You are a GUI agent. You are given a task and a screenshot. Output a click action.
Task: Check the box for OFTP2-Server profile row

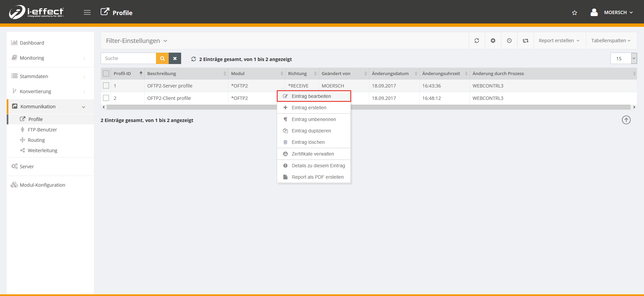click(106, 86)
